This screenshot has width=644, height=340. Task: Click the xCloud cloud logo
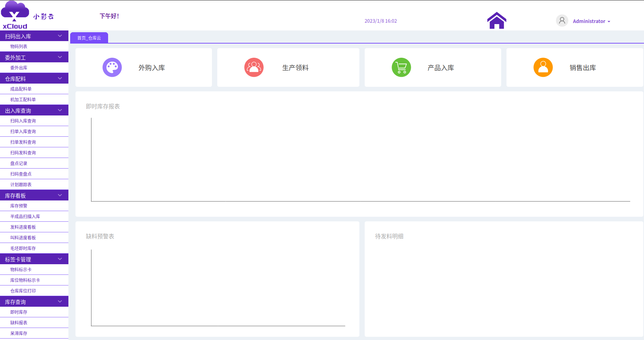[x=15, y=15]
